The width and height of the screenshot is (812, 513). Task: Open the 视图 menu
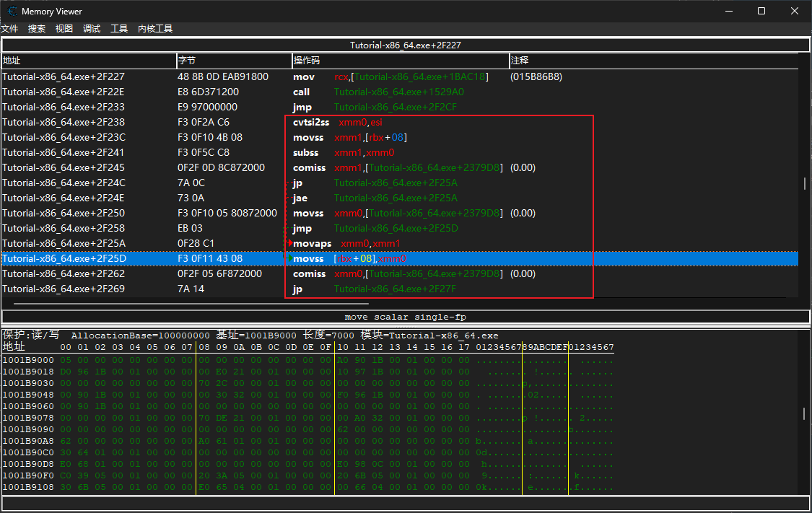click(64, 29)
